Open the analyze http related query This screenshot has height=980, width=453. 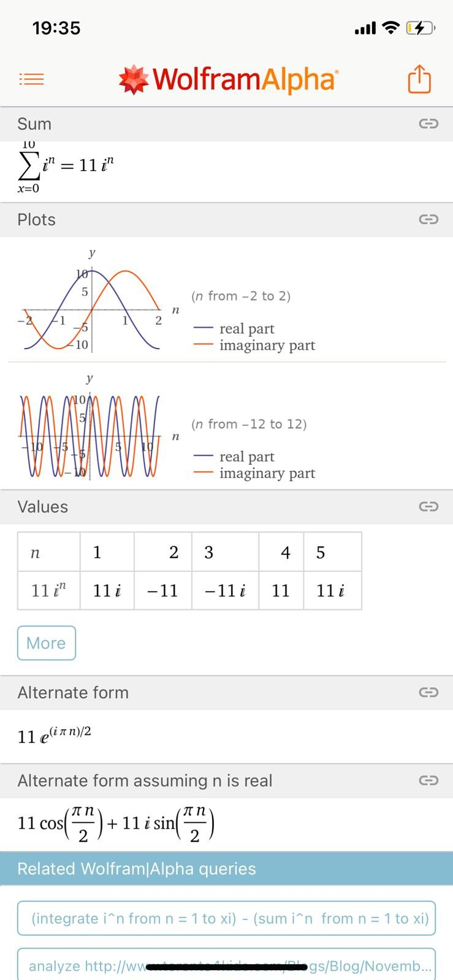coord(227,964)
